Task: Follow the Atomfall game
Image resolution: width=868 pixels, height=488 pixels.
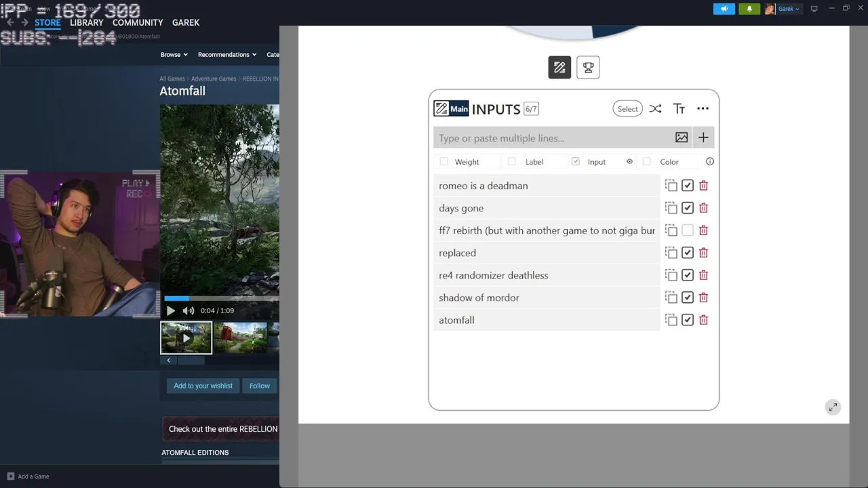Action: coord(260,386)
